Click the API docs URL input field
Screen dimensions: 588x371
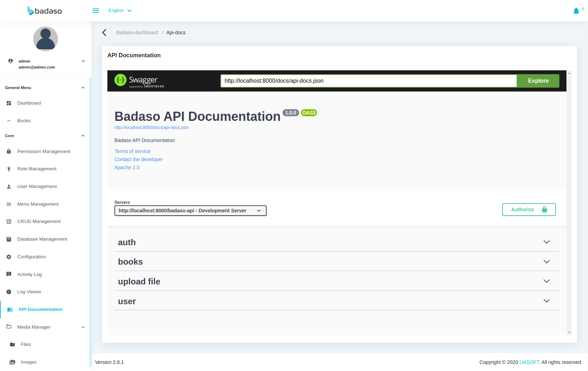[x=368, y=81]
